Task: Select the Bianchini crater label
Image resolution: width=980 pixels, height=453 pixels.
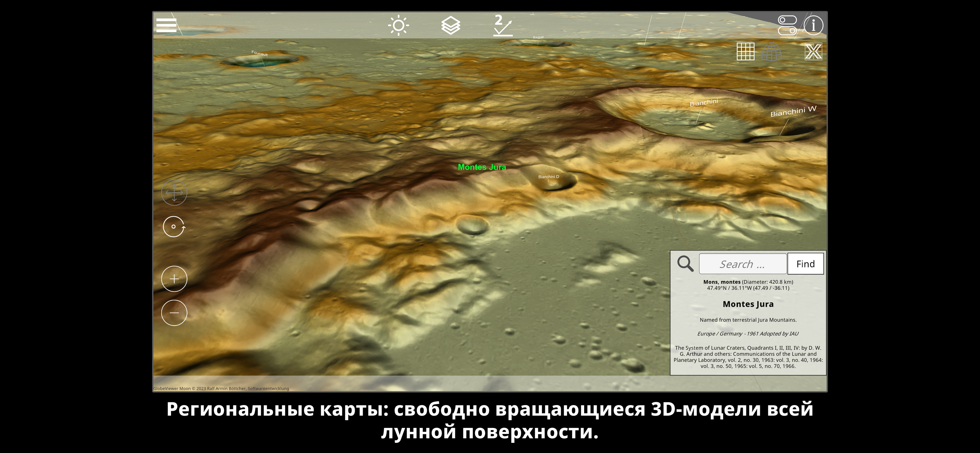Action: click(x=704, y=102)
